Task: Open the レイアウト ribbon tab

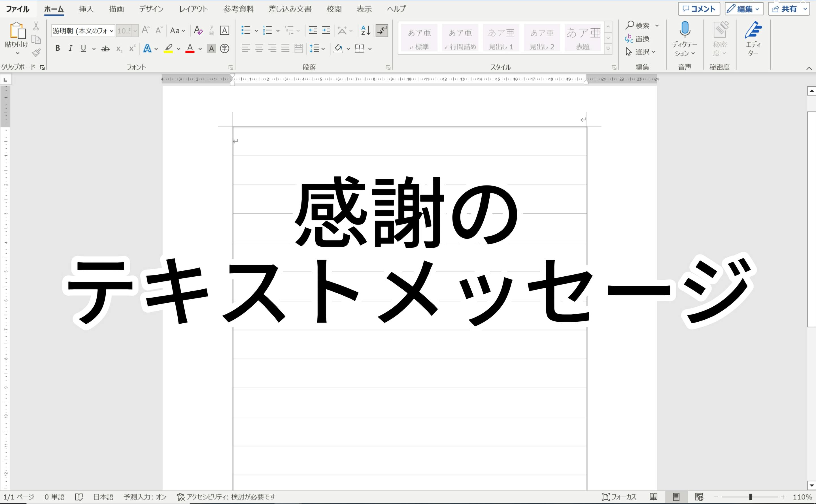Action: pyautogui.click(x=193, y=9)
